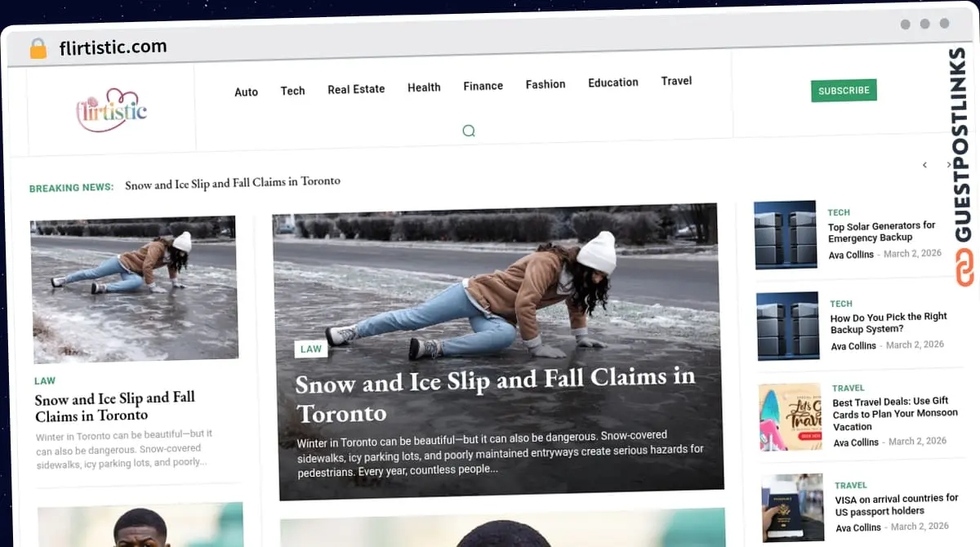The width and height of the screenshot is (980, 547).
Task: Click 'March 2, 2026' date under Solar Generators
Action: tap(912, 253)
